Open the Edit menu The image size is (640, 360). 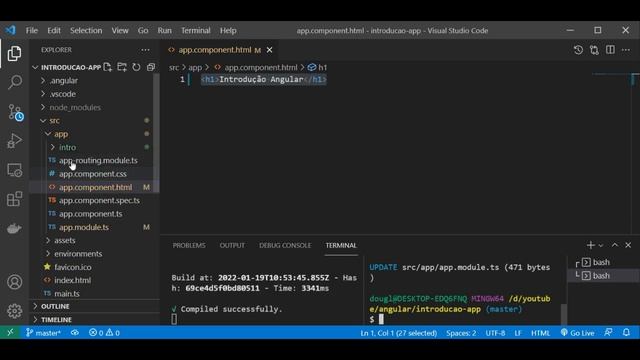(53, 31)
